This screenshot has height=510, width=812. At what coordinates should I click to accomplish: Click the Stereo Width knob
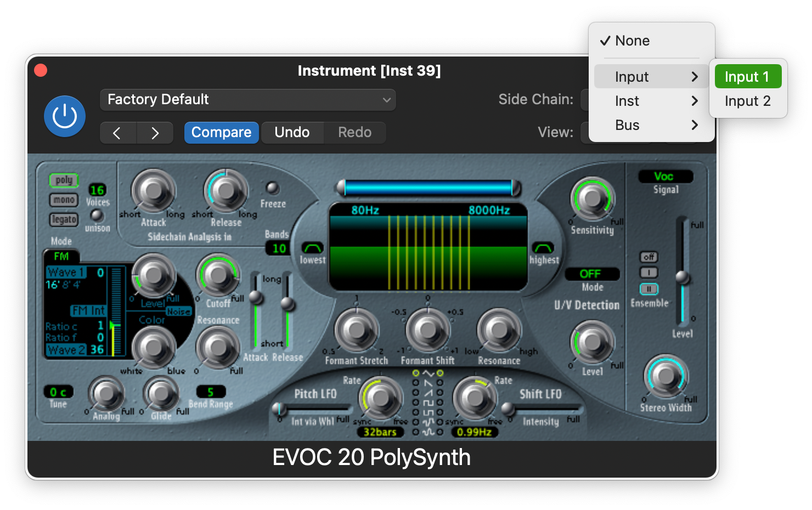(666, 376)
